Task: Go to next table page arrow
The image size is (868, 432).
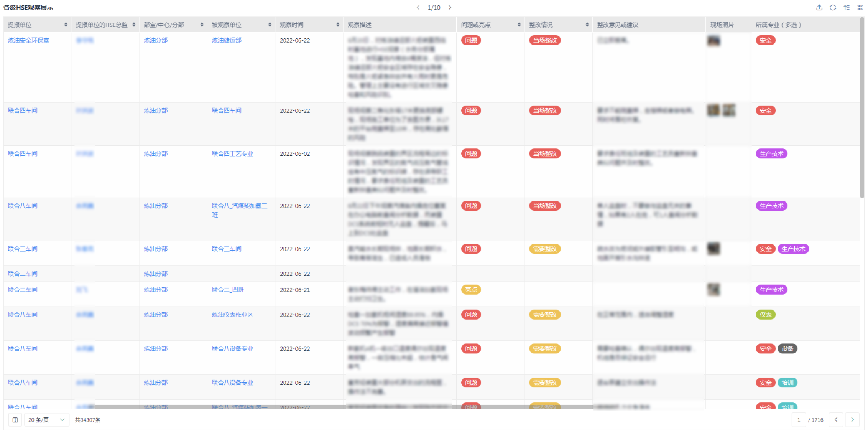Action: [852, 420]
